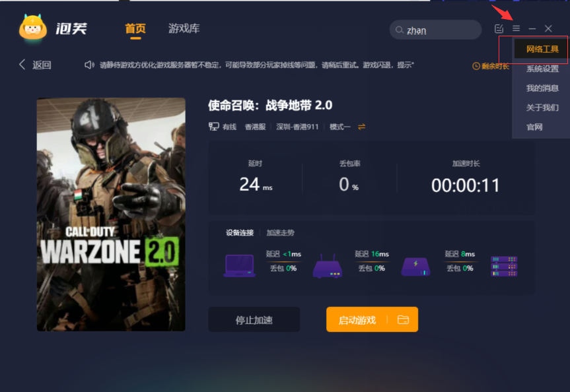This screenshot has width=570, height=392.
Task: Click the accelerator node box icon
Action: pos(415,267)
